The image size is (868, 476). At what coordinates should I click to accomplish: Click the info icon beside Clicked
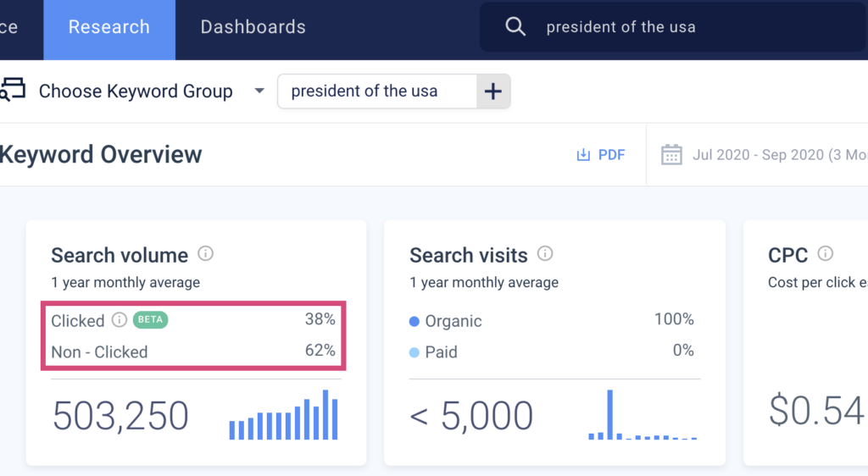point(119,319)
